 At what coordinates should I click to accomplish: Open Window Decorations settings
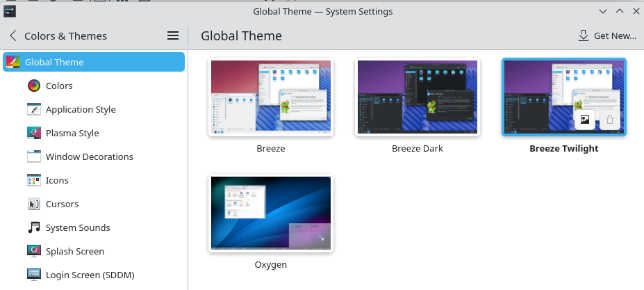tap(94, 156)
